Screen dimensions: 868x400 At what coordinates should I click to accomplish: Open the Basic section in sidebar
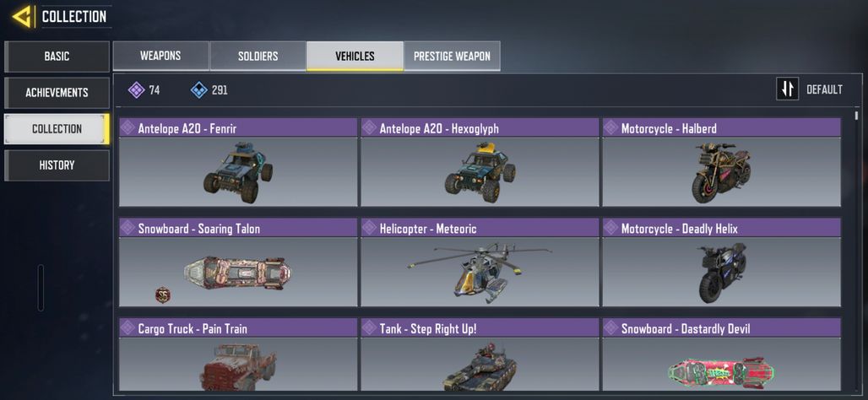pyautogui.click(x=57, y=57)
